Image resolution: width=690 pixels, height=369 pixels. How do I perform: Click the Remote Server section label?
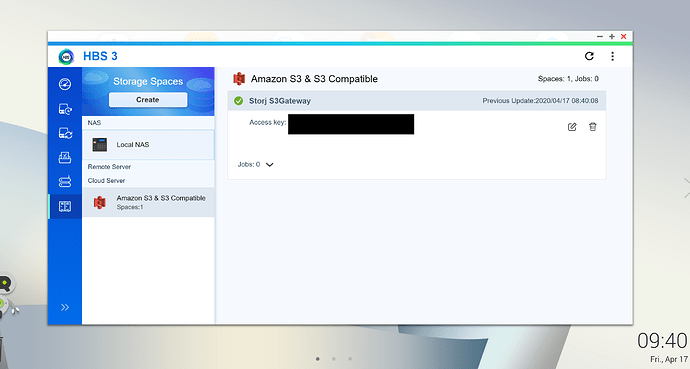[x=109, y=167]
